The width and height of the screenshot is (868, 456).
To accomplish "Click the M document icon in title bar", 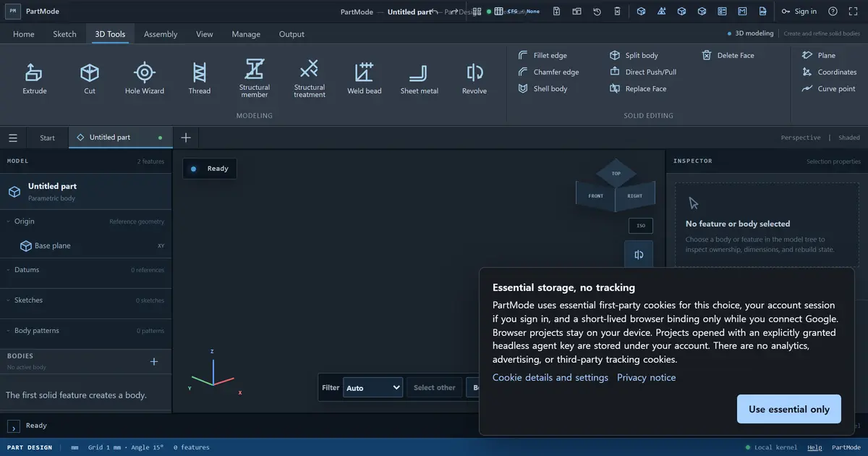I will click(x=742, y=11).
